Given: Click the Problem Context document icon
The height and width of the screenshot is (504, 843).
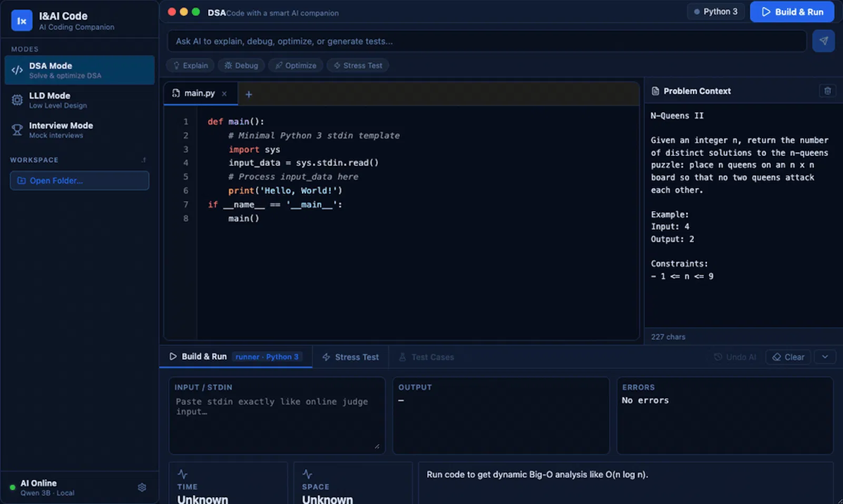Looking at the screenshot, I should 655,91.
